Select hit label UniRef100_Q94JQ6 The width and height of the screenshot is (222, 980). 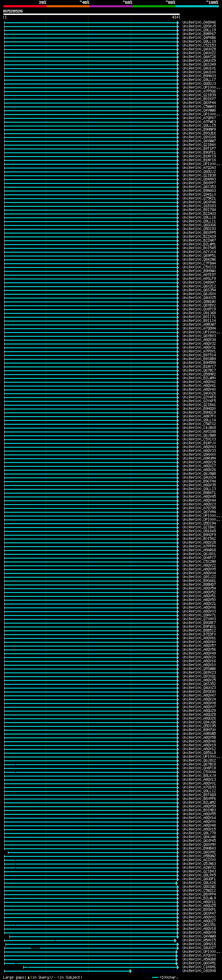(199, 722)
